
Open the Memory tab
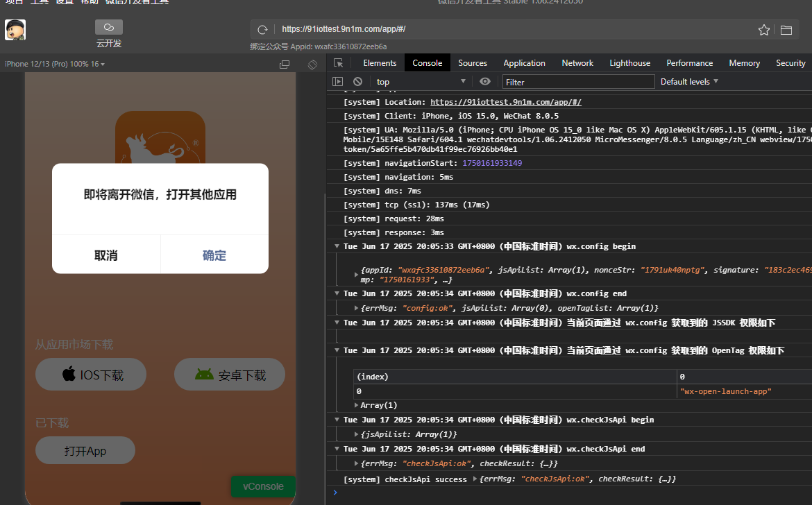[744, 62]
